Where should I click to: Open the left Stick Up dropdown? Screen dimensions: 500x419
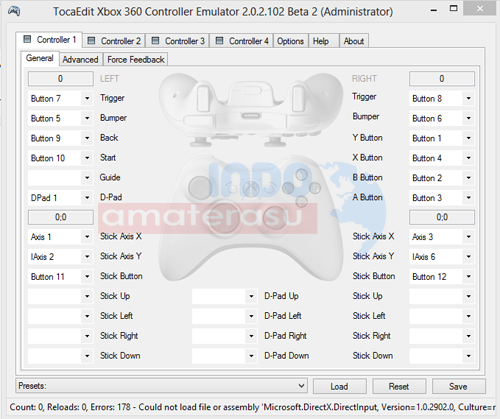click(60, 296)
